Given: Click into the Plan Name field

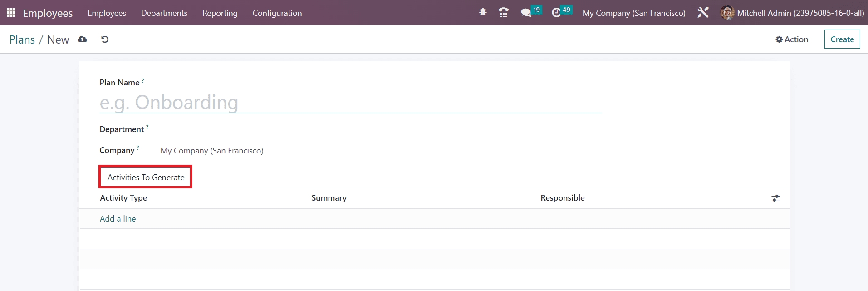Looking at the screenshot, I should [350, 103].
